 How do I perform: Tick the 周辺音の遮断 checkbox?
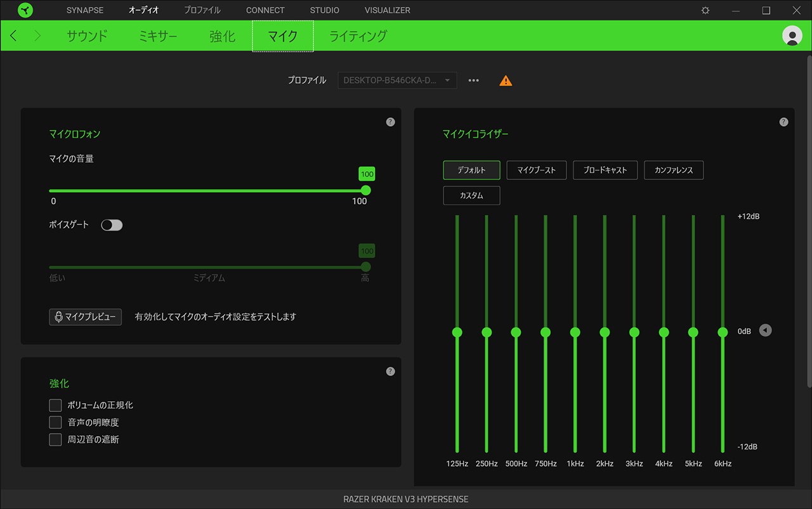coord(56,439)
